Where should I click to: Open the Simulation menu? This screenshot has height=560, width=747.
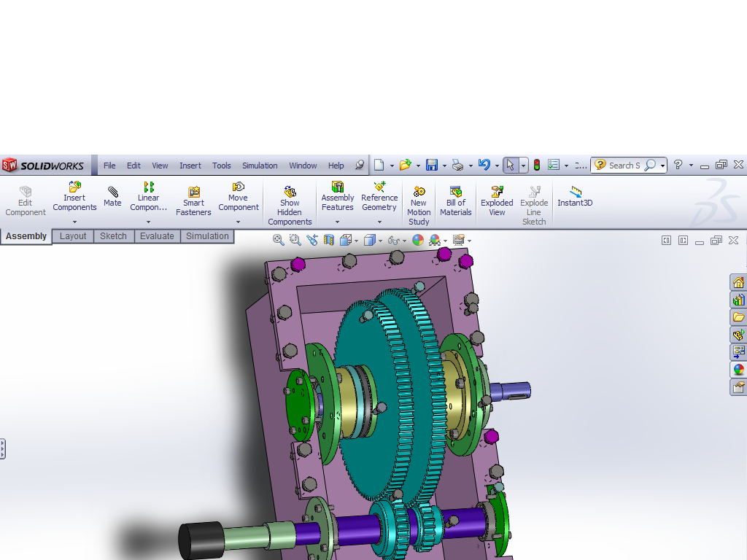(x=260, y=166)
